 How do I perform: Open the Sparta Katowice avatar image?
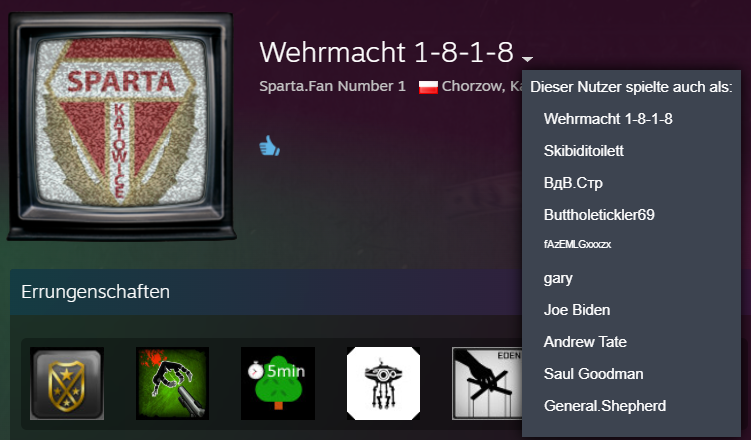pos(122,126)
